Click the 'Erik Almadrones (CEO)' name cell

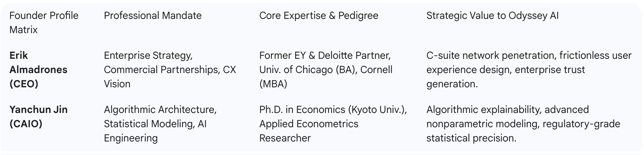click(38, 69)
